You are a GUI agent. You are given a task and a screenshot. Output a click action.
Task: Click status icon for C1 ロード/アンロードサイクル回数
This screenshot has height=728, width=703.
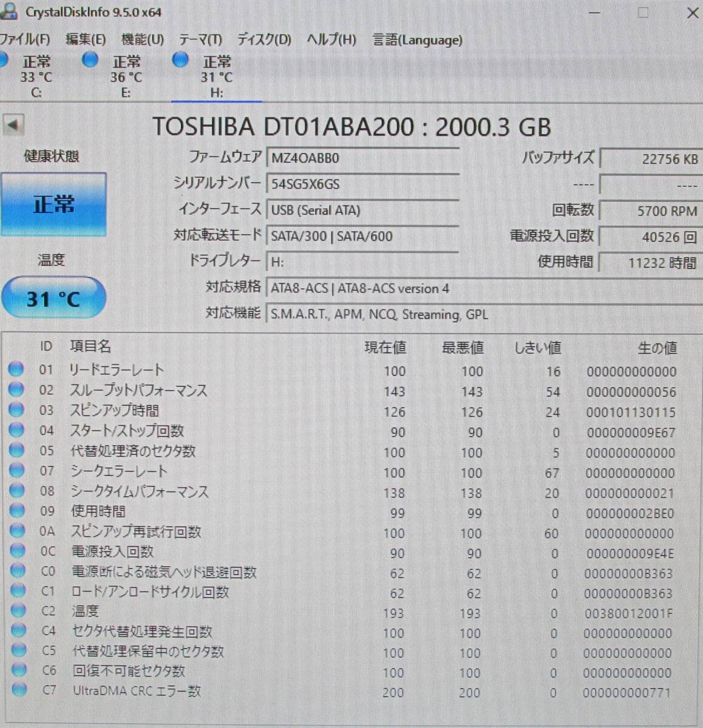pos(18,590)
